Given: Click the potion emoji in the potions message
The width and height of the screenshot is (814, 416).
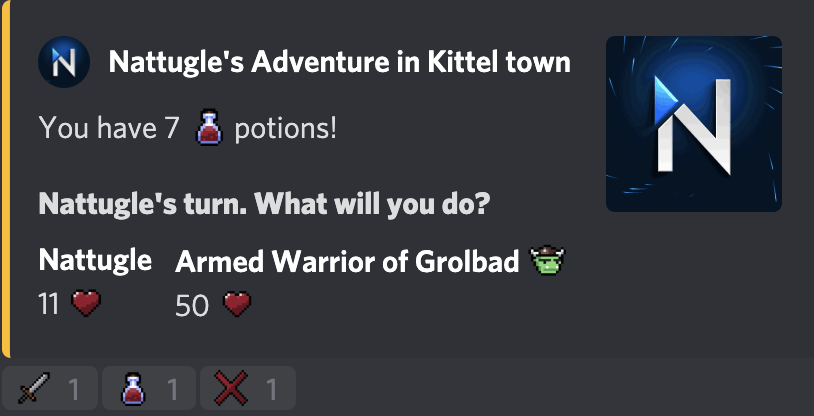Looking at the screenshot, I should (209, 129).
